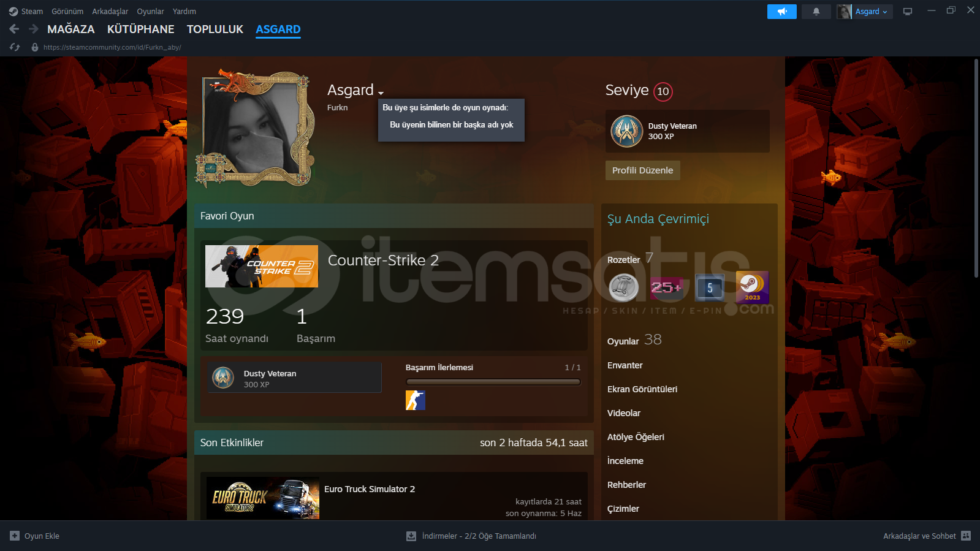Click the Steam 2023 replay badge
The image size is (980, 551).
752,287
